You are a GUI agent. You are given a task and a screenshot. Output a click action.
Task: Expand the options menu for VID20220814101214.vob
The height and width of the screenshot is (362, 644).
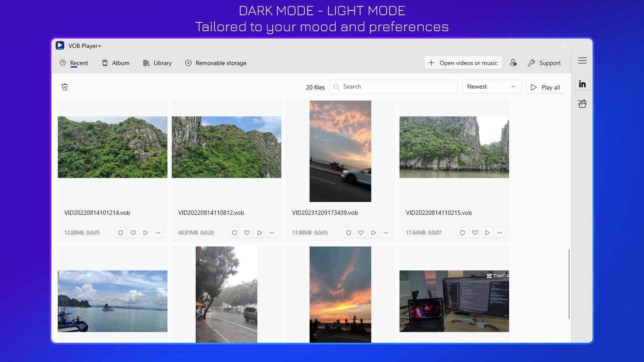[x=158, y=233]
